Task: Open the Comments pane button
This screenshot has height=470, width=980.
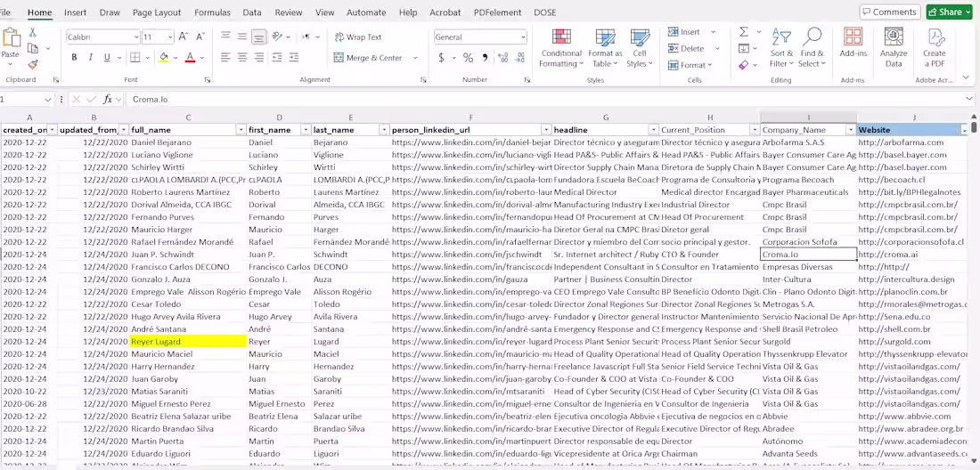Action: [890, 12]
